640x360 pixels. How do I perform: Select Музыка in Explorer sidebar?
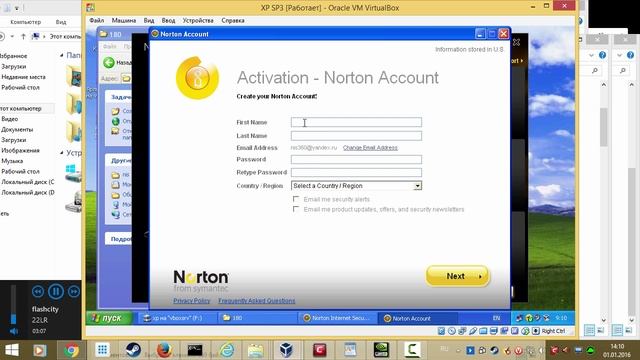12,161
